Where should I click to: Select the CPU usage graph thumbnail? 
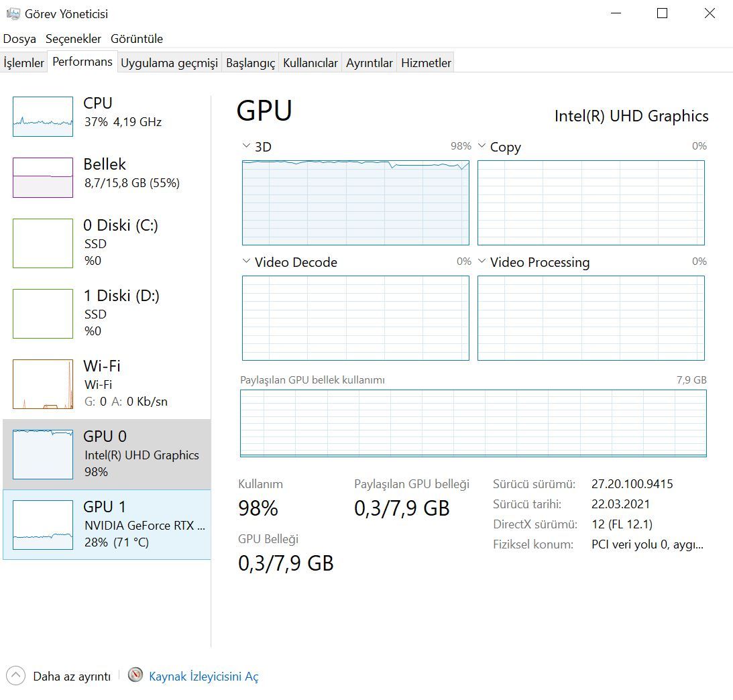(43, 117)
